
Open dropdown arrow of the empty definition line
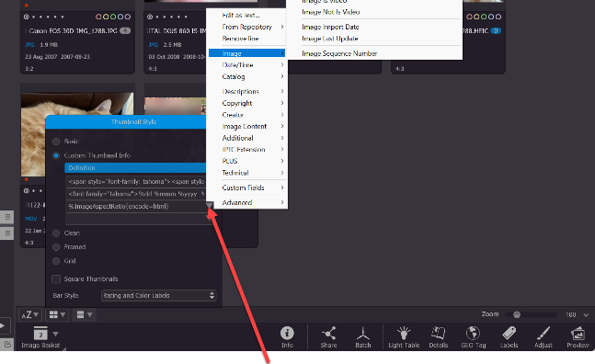209,217
